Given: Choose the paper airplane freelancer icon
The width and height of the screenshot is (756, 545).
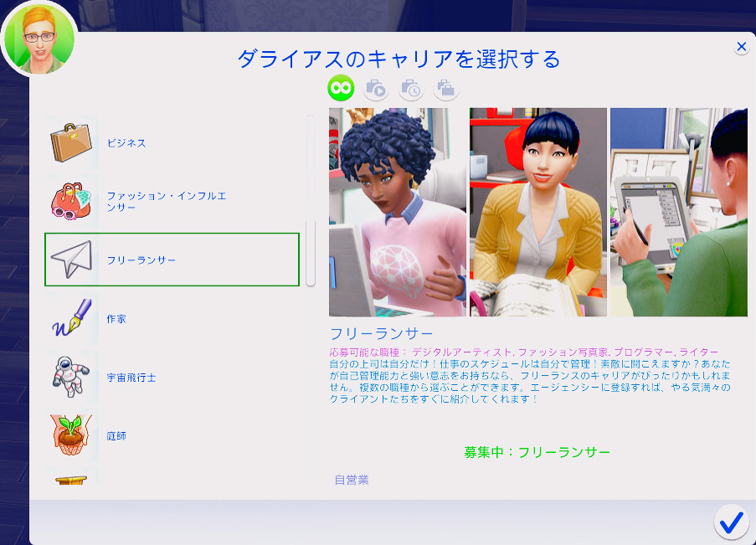Looking at the screenshot, I should 70,260.
